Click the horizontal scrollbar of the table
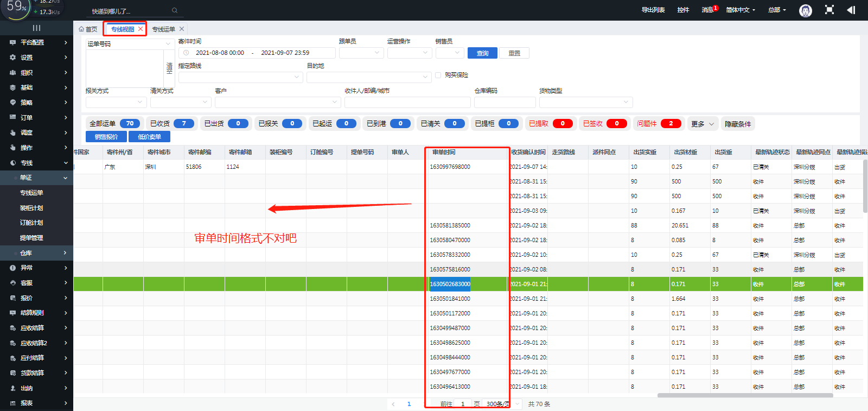868x411 pixels. (745, 395)
